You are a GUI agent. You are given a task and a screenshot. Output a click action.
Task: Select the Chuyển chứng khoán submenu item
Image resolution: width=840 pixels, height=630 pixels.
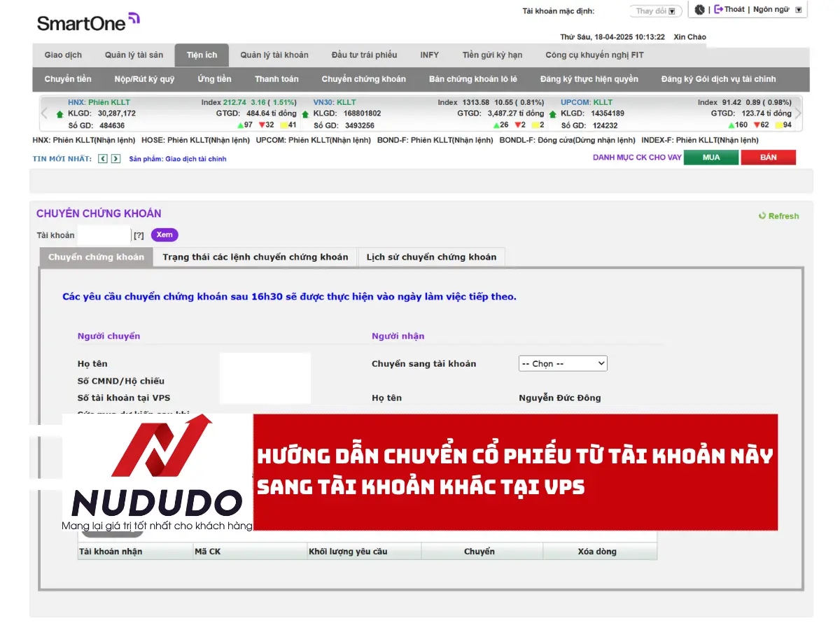point(363,79)
